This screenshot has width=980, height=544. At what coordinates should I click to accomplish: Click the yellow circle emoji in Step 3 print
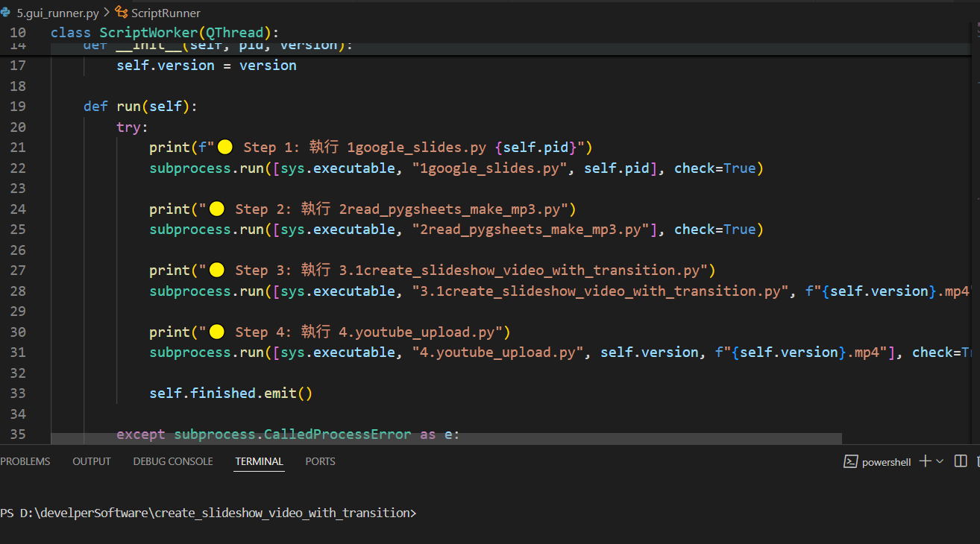pyautogui.click(x=217, y=270)
